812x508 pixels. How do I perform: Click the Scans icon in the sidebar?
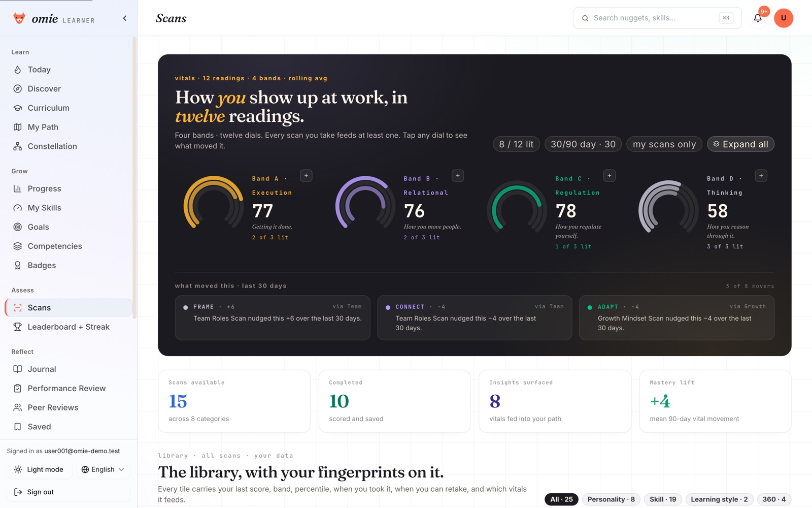click(x=18, y=308)
